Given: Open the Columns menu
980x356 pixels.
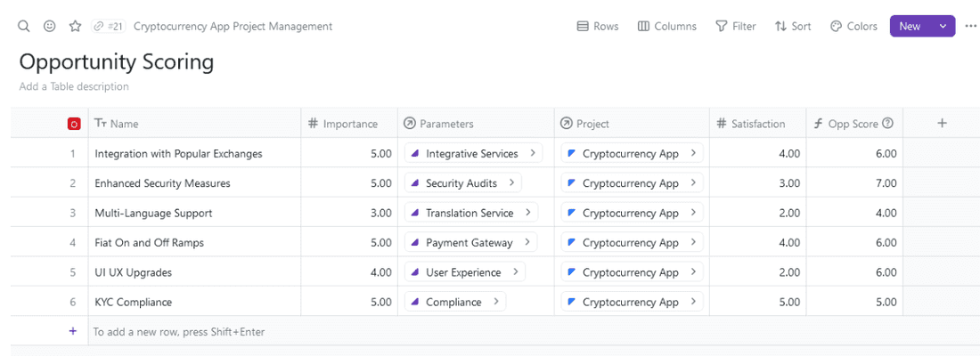Looking at the screenshot, I should pyautogui.click(x=666, y=27).
